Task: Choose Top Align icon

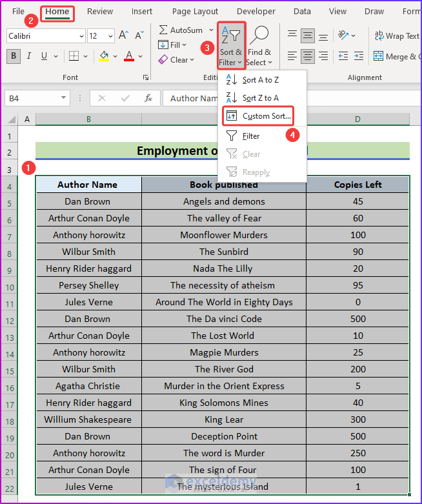Action: tap(292, 35)
